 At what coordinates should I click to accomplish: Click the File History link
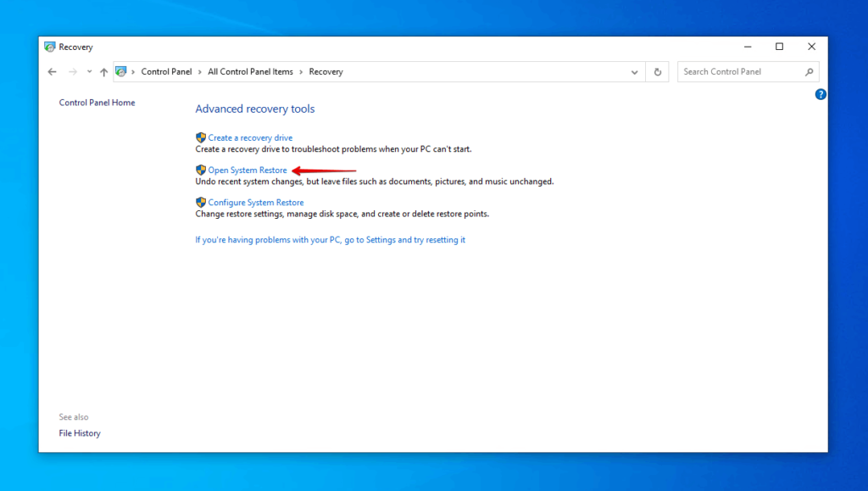point(79,432)
